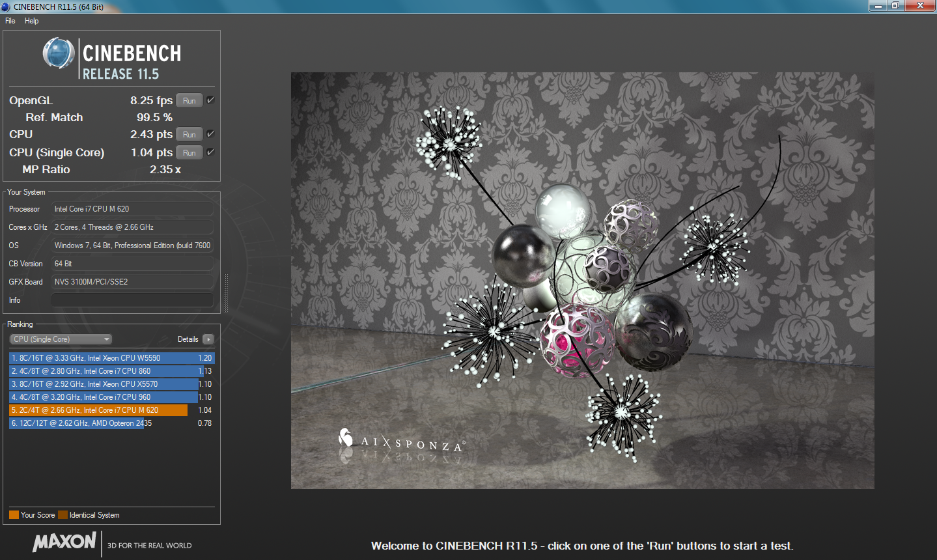Viewport: 937px width, 560px height.
Task: Click the Cinebench title bar app icon
Action: (6, 7)
